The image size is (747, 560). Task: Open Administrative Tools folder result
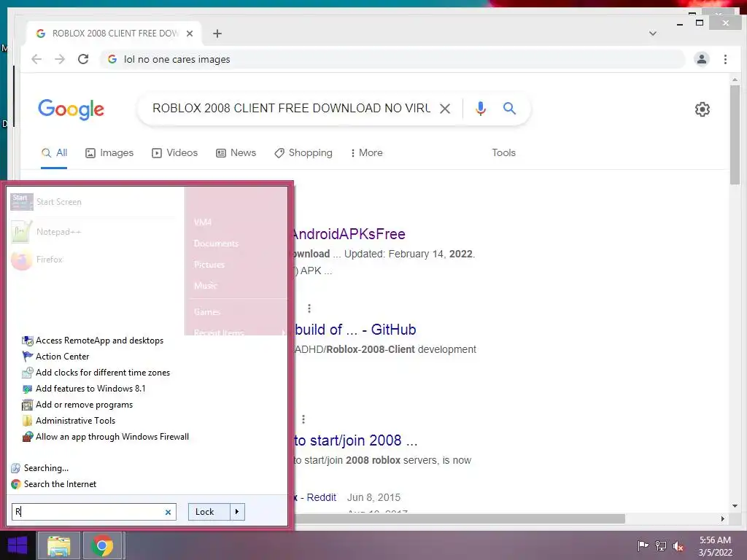[x=69, y=421]
